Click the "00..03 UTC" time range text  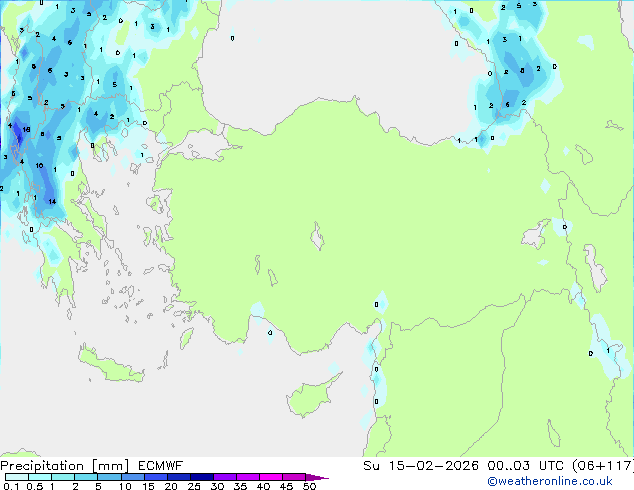[526, 466]
